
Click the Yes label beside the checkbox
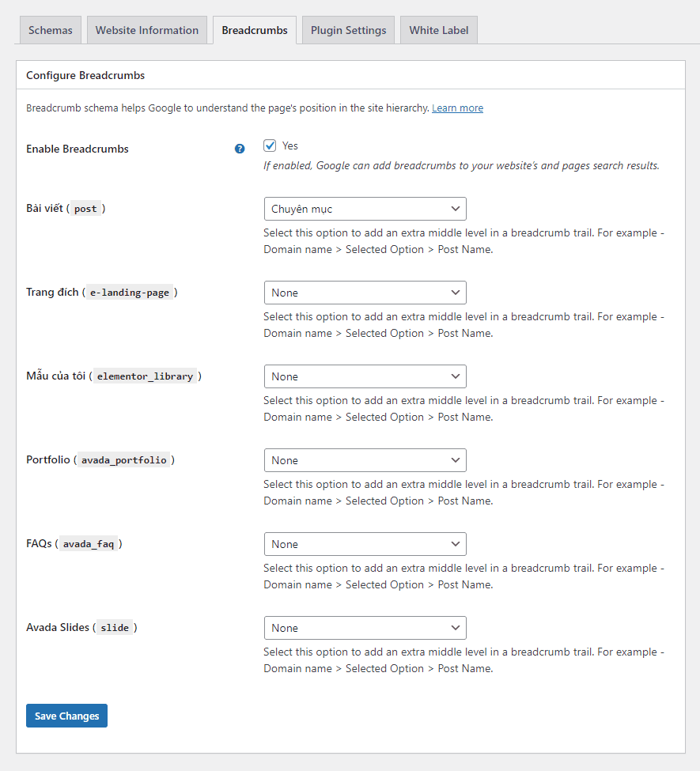(290, 146)
